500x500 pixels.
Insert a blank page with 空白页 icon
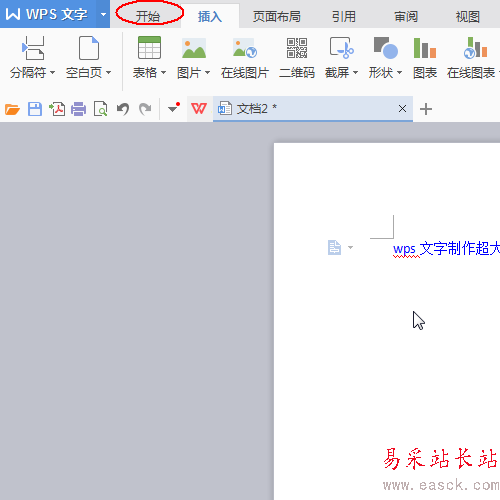(89, 48)
